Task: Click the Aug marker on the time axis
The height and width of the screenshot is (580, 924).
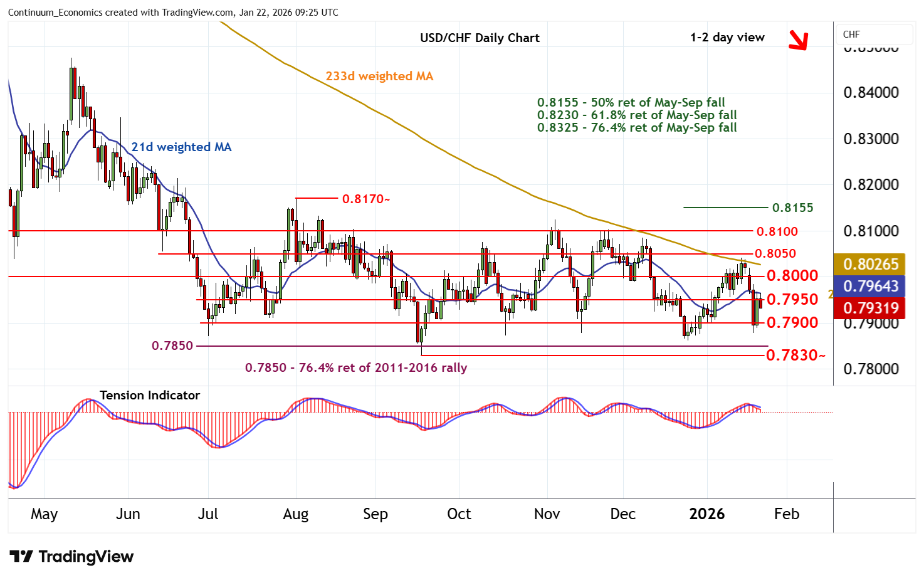Action: point(295,514)
